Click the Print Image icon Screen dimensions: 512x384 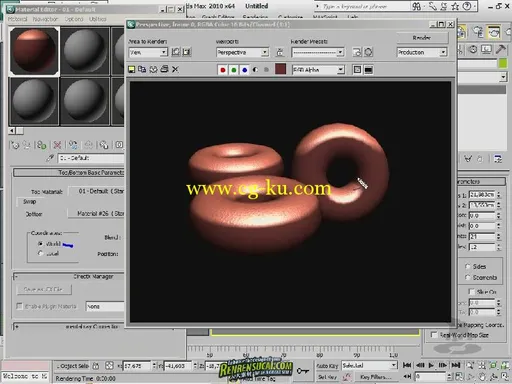(164, 69)
